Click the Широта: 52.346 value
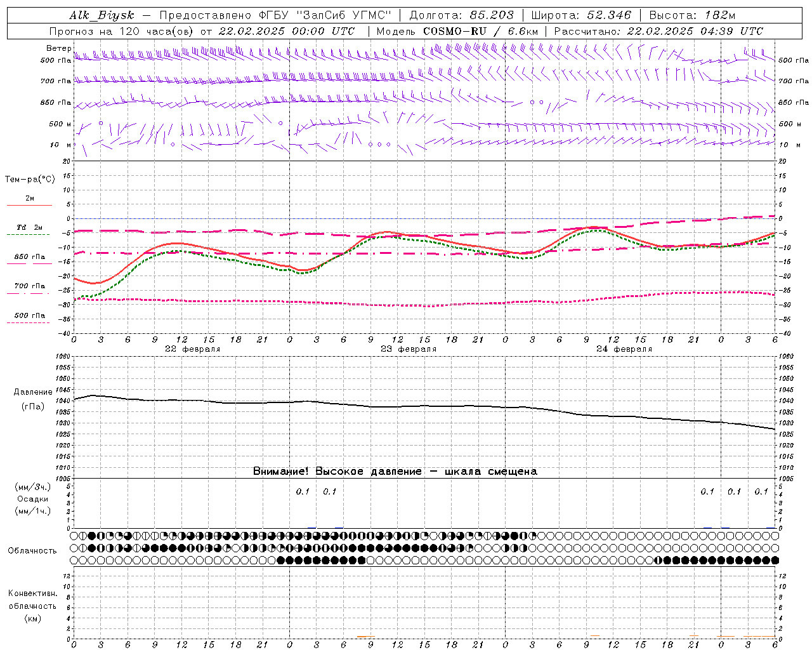 pyautogui.click(x=581, y=15)
